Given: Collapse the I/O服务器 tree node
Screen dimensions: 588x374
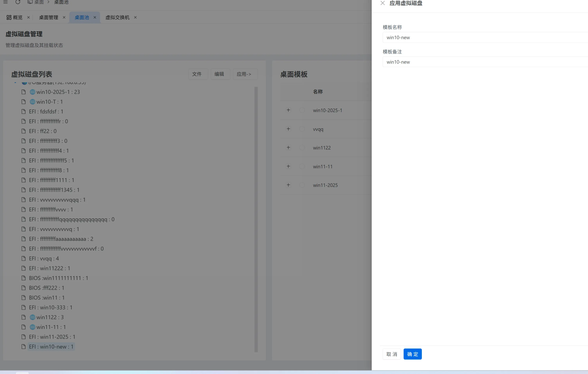Looking at the screenshot, I should [15, 83].
